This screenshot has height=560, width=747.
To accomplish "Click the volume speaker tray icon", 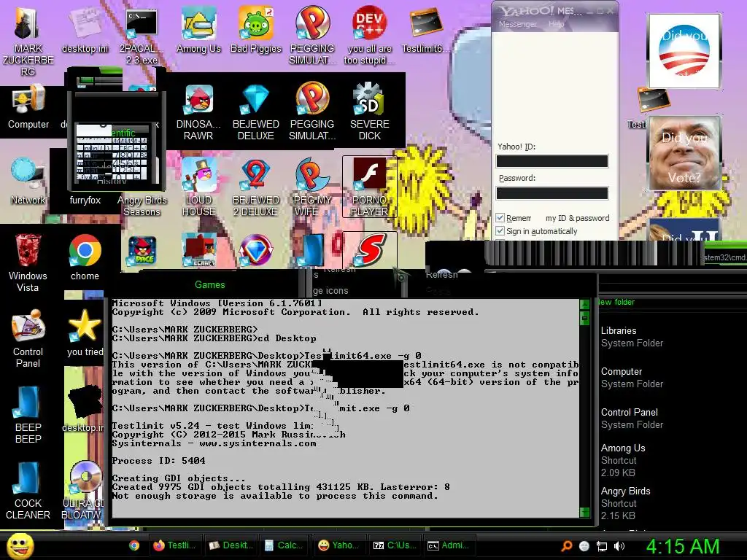I will pyautogui.click(x=619, y=546).
